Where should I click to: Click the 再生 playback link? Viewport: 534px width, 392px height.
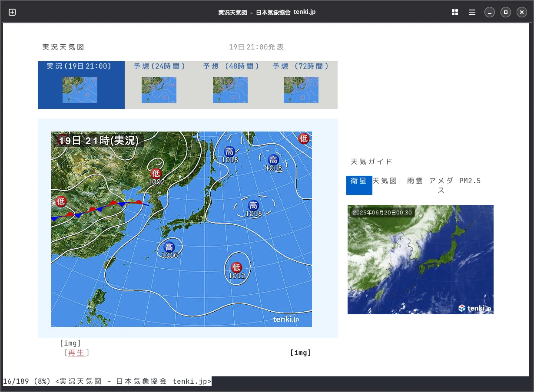pyautogui.click(x=76, y=353)
